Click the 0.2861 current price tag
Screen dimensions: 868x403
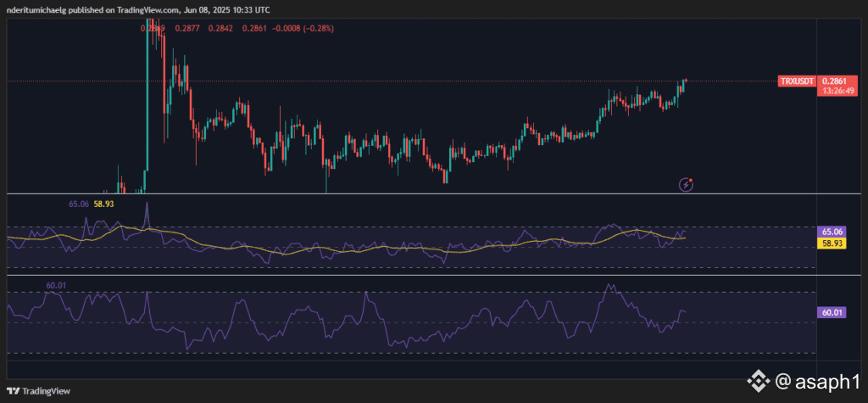[832, 81]
